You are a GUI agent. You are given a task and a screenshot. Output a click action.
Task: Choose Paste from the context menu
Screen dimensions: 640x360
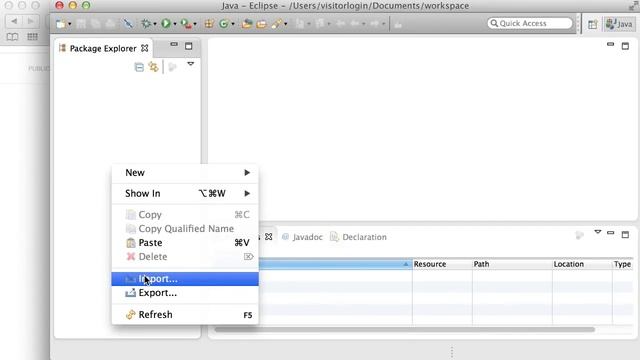[x=185, y=243]
